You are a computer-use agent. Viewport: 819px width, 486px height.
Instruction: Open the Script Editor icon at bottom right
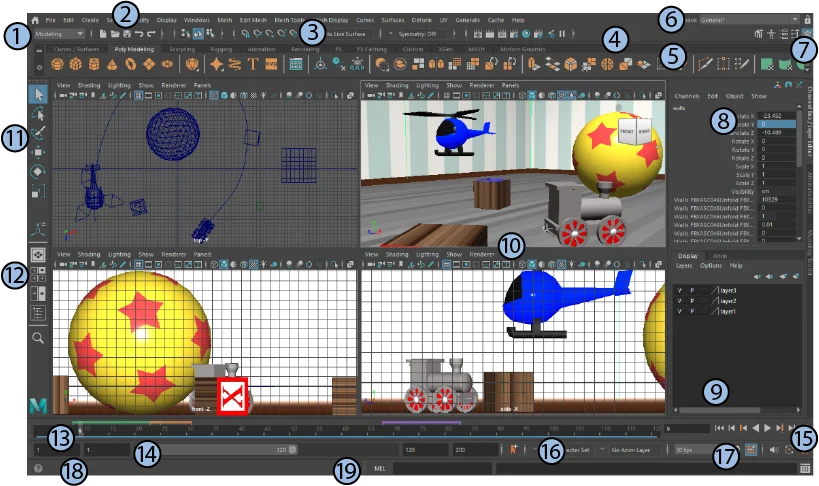click(805, 468)
